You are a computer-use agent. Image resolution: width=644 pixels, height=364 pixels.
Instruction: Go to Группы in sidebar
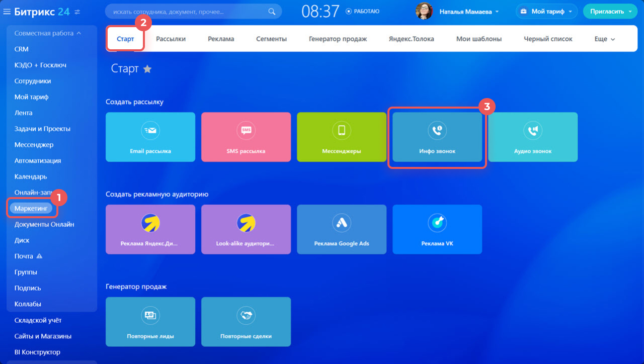point(26,272)
